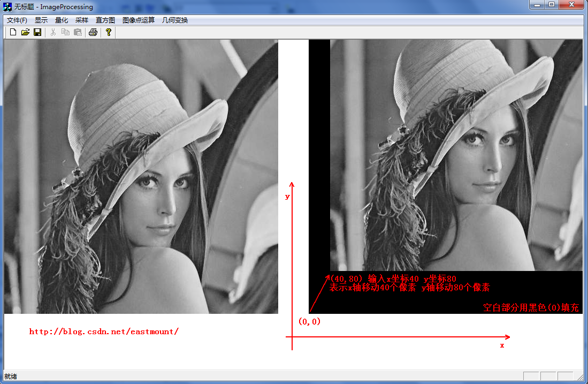Close the ImageProcessing window

point(571,4)
